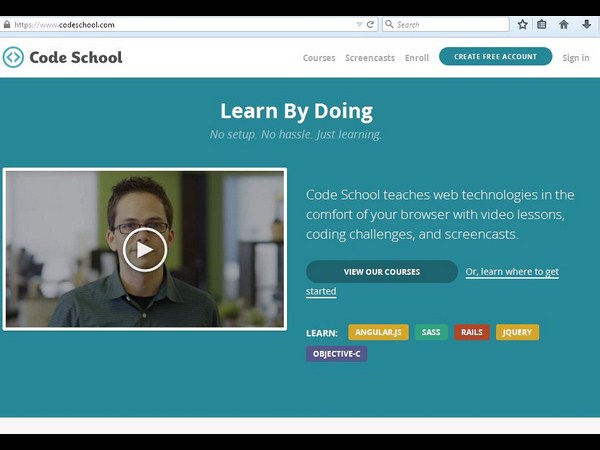Reload the page with the refresh icon
This screenshot has height=450, width=600.
pos(371,24)
